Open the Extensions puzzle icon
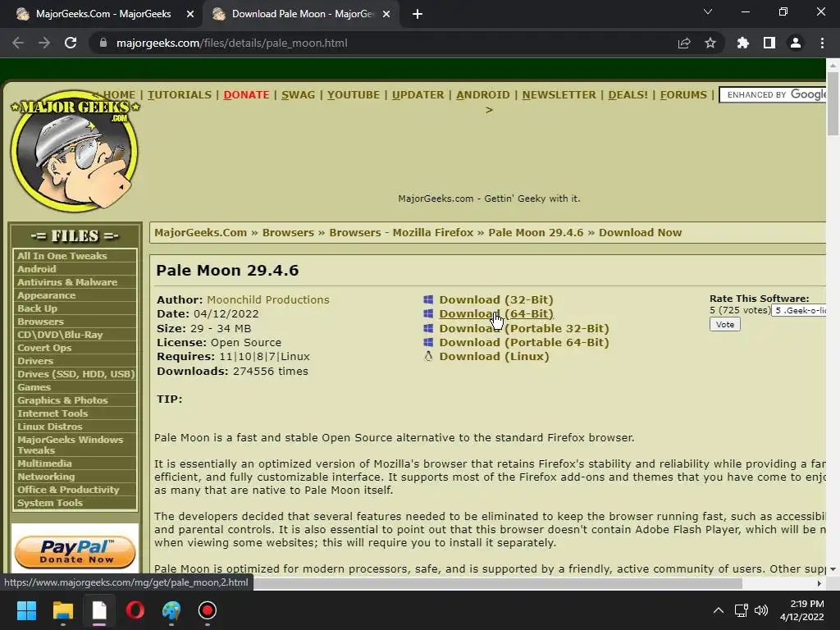This screenshot has width=840, height=630. (x=743, y=43)
